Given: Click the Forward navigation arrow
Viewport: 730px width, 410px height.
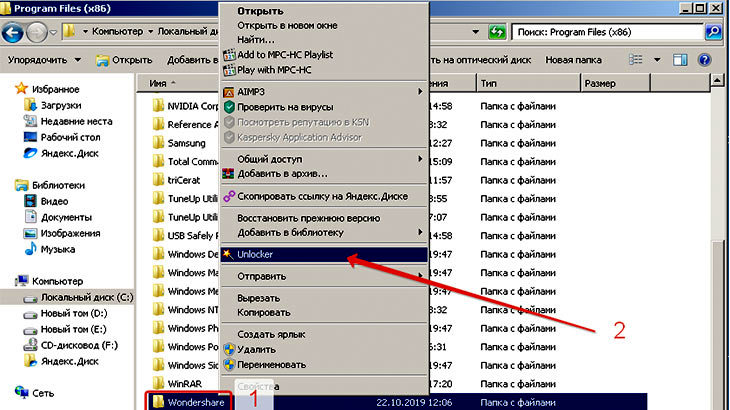Looking at the screenshot, I should click(x=37, y=33).
